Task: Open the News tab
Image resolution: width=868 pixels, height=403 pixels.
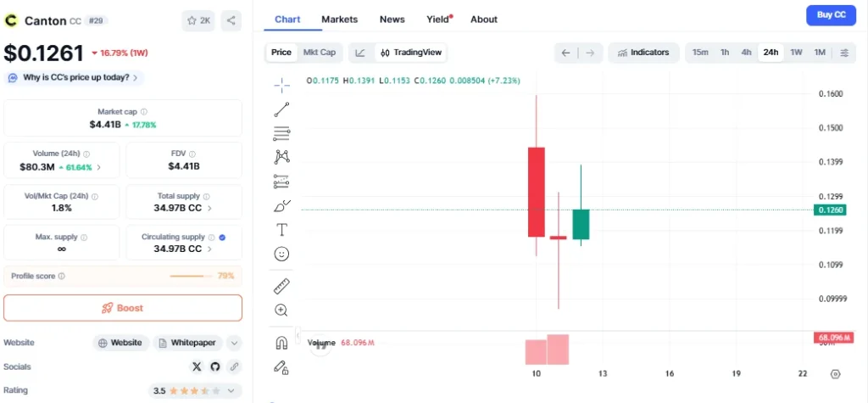Action: 392,19
